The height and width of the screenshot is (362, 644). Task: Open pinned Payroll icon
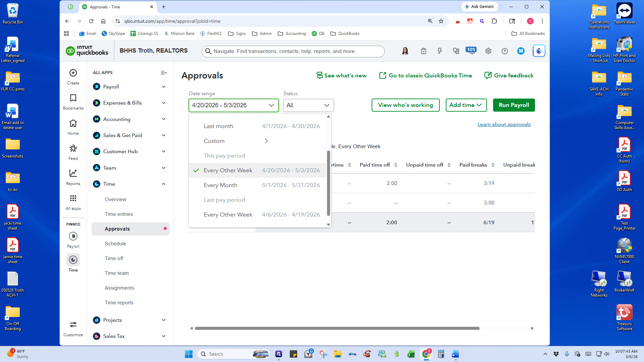73,236
